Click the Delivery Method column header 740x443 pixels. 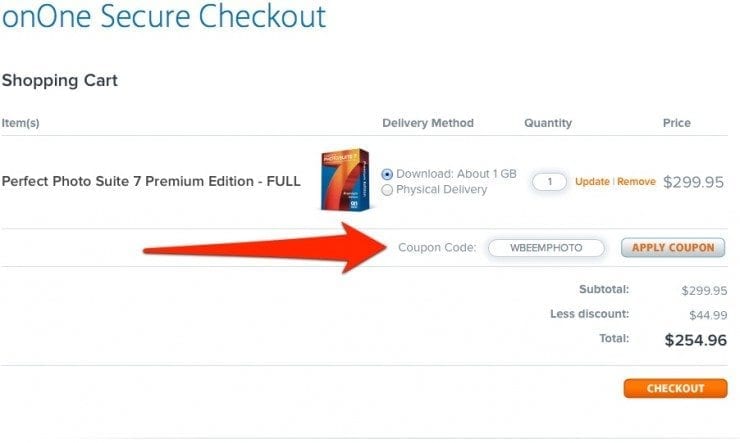click(x=428, y=123)
